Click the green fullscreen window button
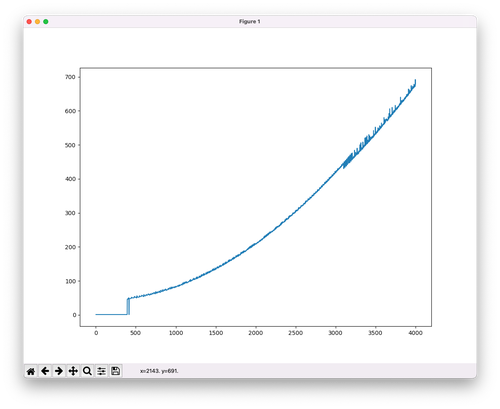Screen dimensions: 500x409 tap(46, 22)
